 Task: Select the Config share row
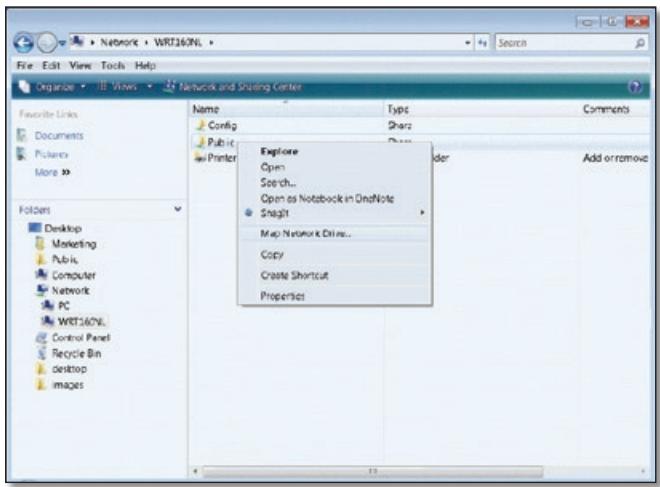[420, 125]
